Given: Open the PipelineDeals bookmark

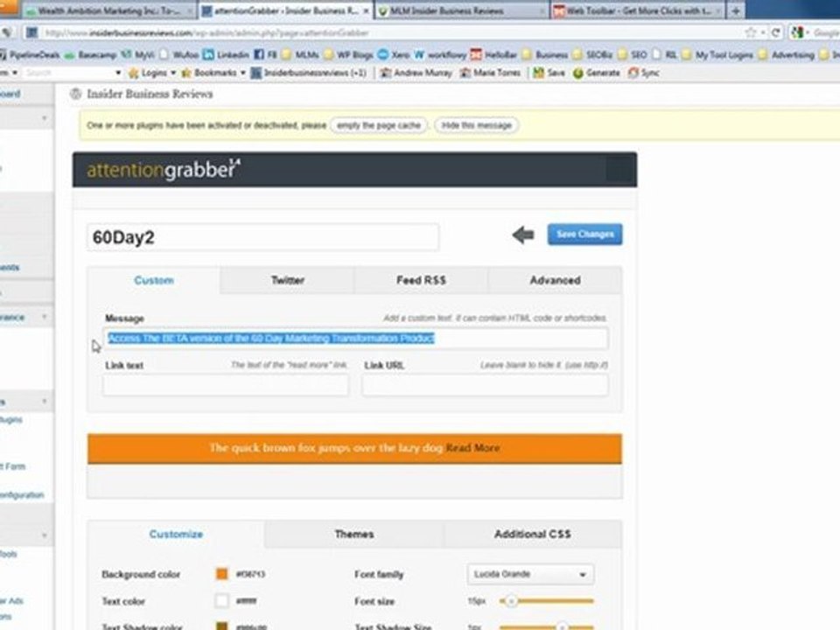Looking at the screenshot, I should (31, 54).
